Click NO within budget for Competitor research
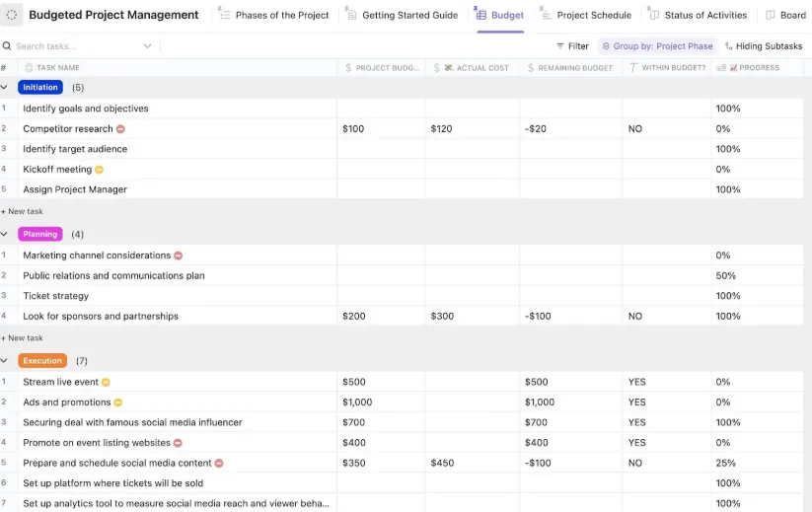 [x=634, y=129]
